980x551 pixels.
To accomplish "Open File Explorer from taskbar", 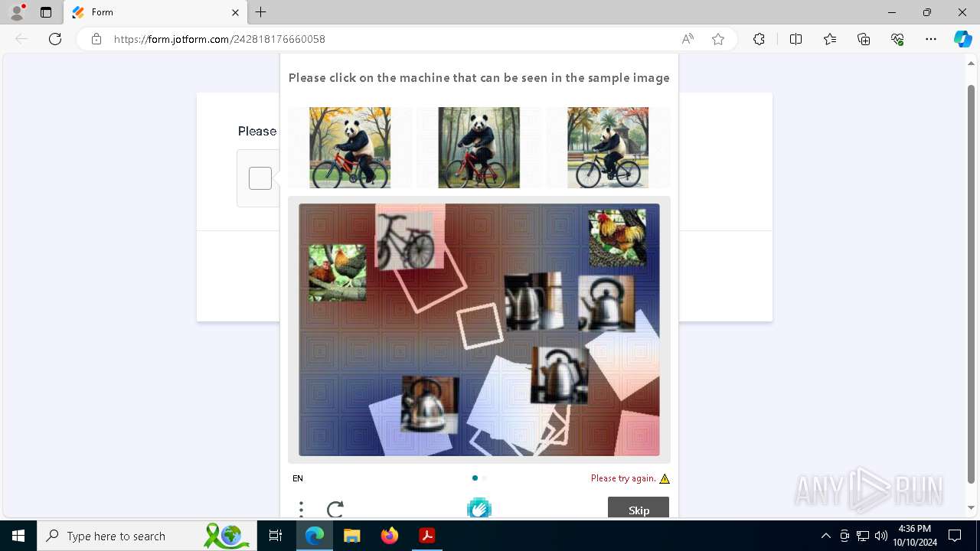I will click(x=351, y=536).
